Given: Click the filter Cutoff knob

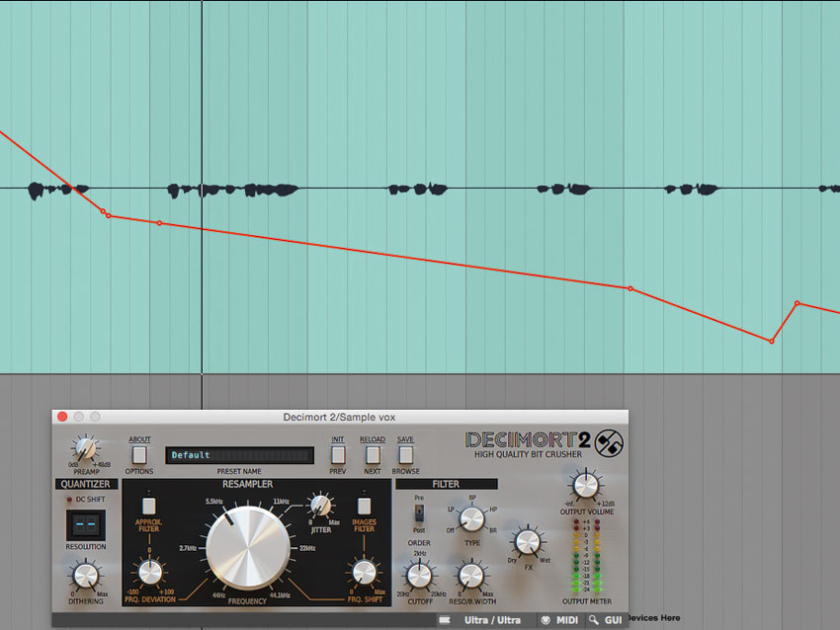Looking at the screenshot, I should point(419,576).
